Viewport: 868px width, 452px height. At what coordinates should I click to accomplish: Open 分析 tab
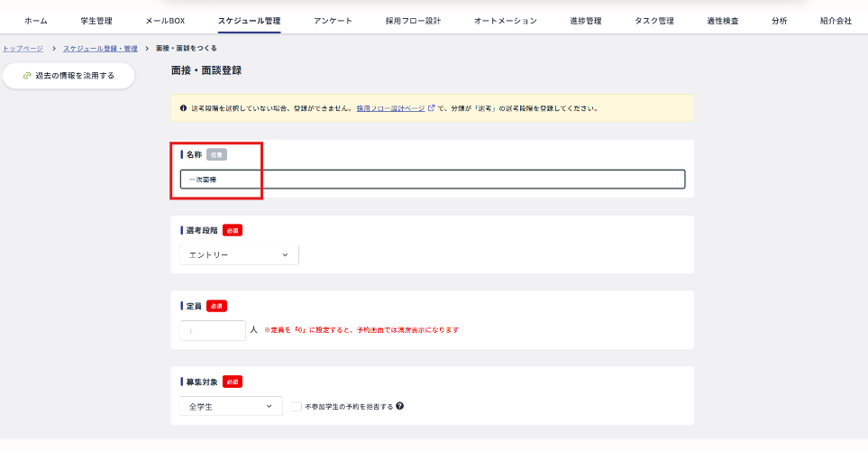[780, 21]
